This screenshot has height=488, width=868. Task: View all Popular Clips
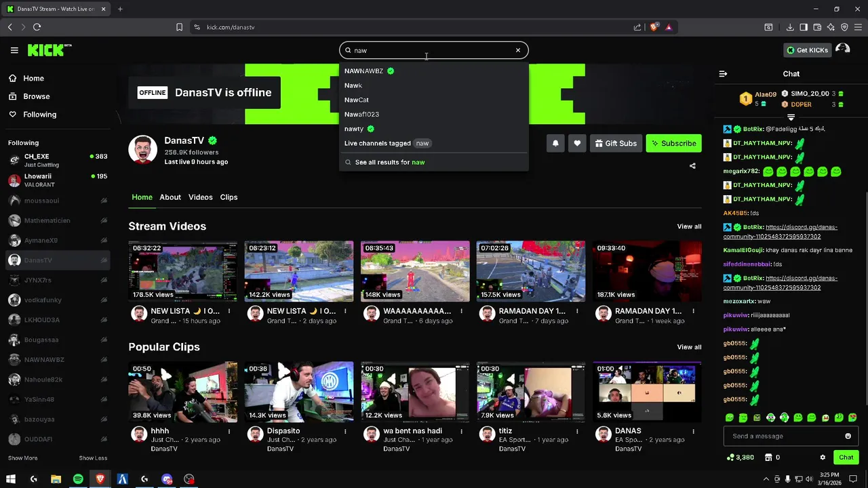(x=689, y=347)
